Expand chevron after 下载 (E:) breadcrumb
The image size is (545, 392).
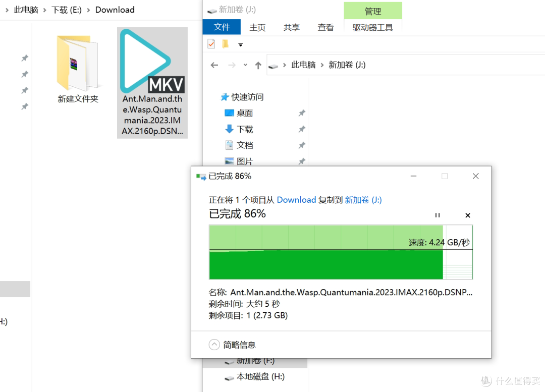click(x=88, y=10)
